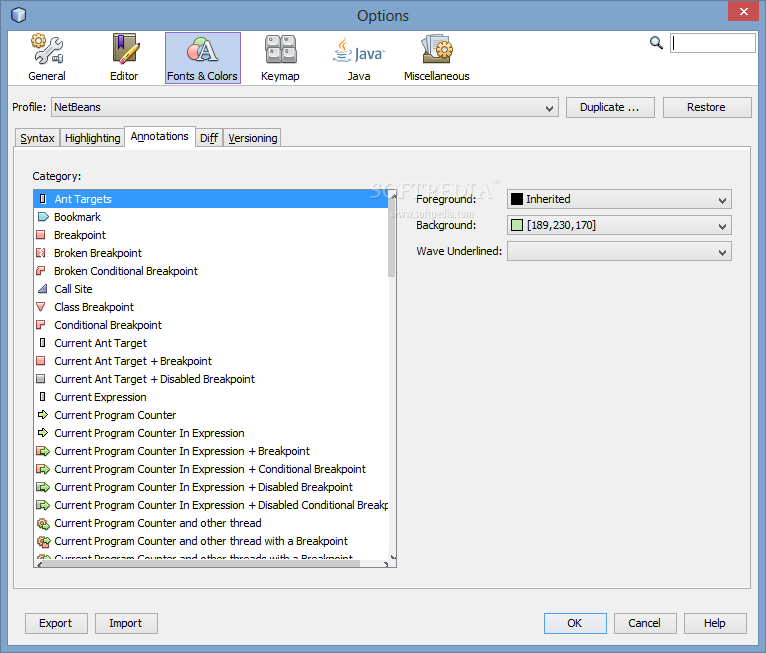Click the search magnifier icon

click(x=656, y=43)
